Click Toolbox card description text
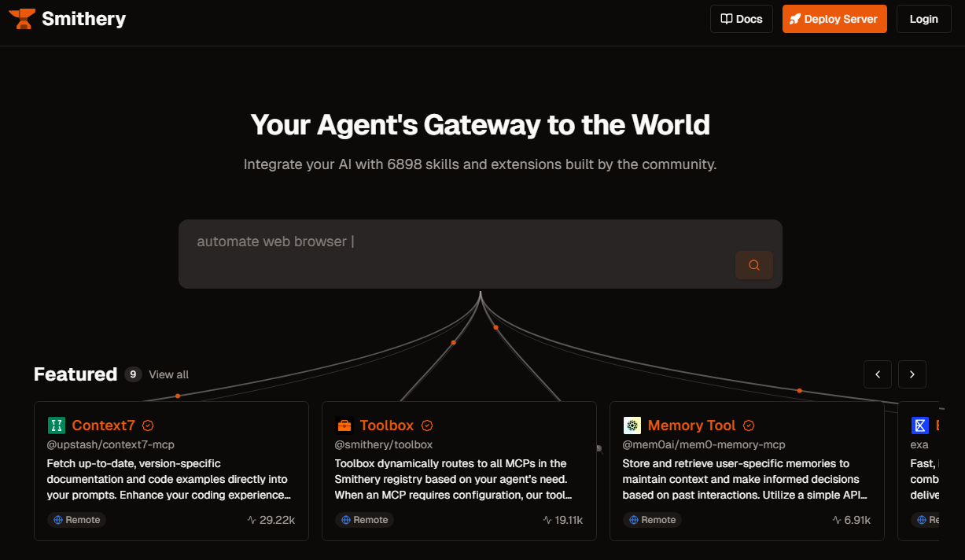The image size is (965, 560). click(454, 479)
